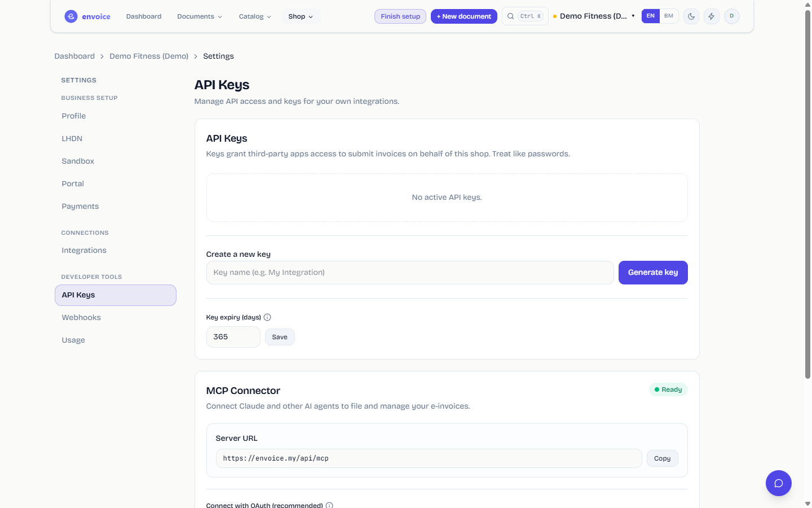Open search with the magnifier icon
The height and width of the screenshot is (508, 812).
coord(510,16)
